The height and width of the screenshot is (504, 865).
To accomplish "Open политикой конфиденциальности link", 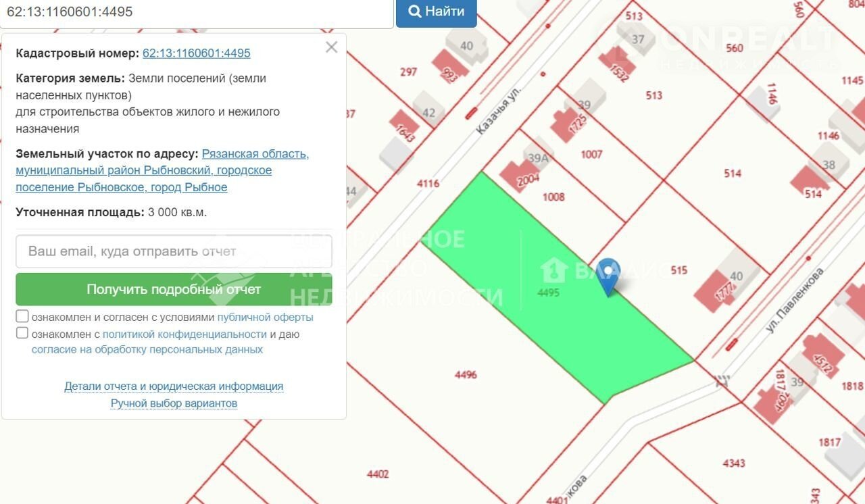I will [x=184, y=334].
